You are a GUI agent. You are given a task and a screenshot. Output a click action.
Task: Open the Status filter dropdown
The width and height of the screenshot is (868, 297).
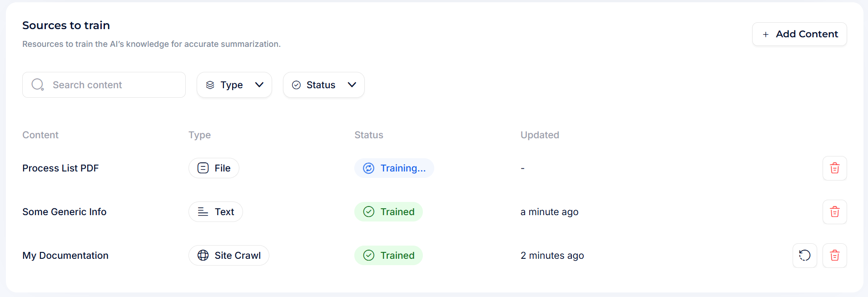click(323, 85)
